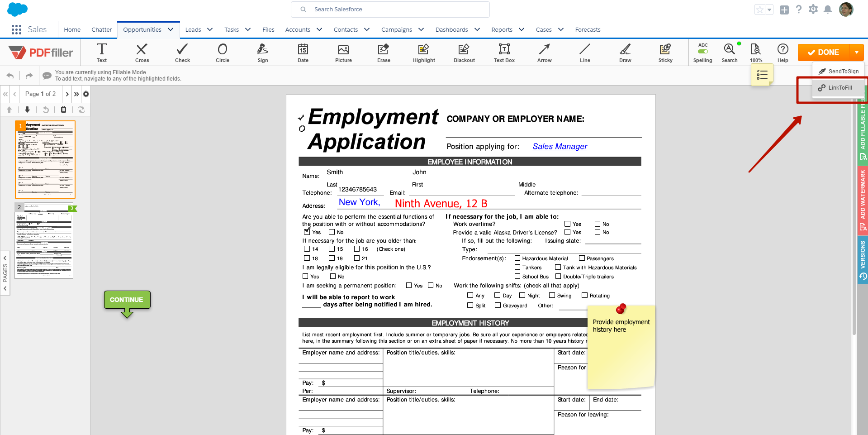
Task: Select the Text Box tool
Action: 504,53
